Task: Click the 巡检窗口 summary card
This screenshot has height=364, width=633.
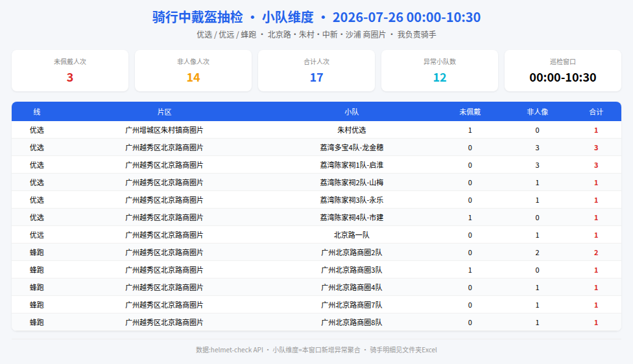Action: pyautogui.click(x=563, y=71)
